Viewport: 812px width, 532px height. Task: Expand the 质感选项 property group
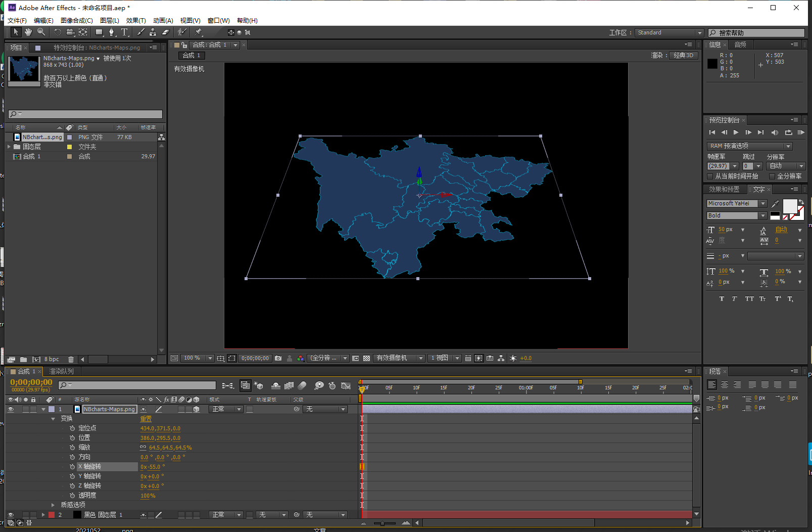[53, 505]
